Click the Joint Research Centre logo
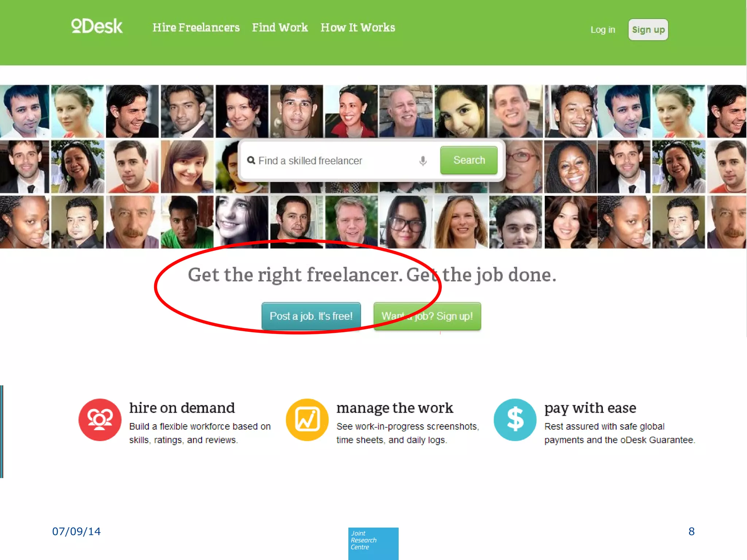 tap(373, 543)
